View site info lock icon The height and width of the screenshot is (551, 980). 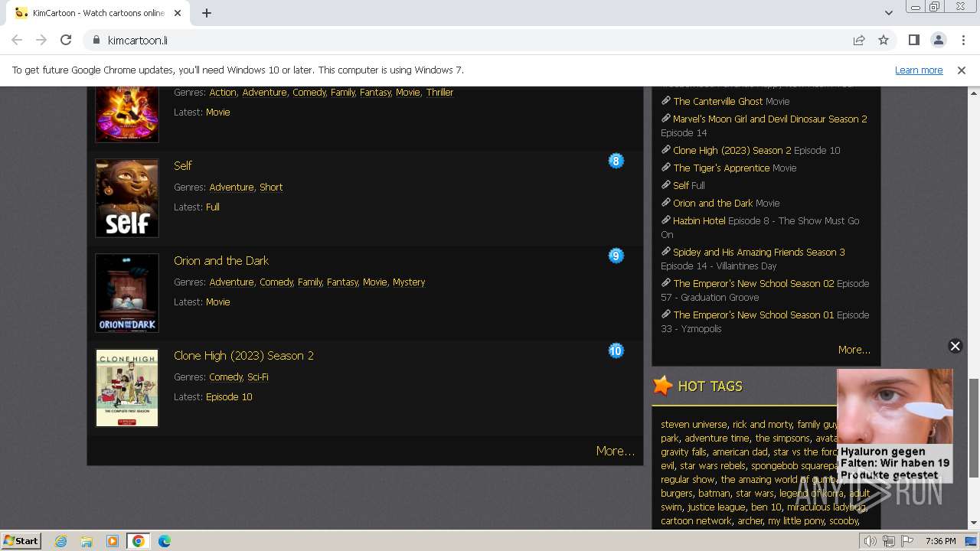[x=96, y=40]
